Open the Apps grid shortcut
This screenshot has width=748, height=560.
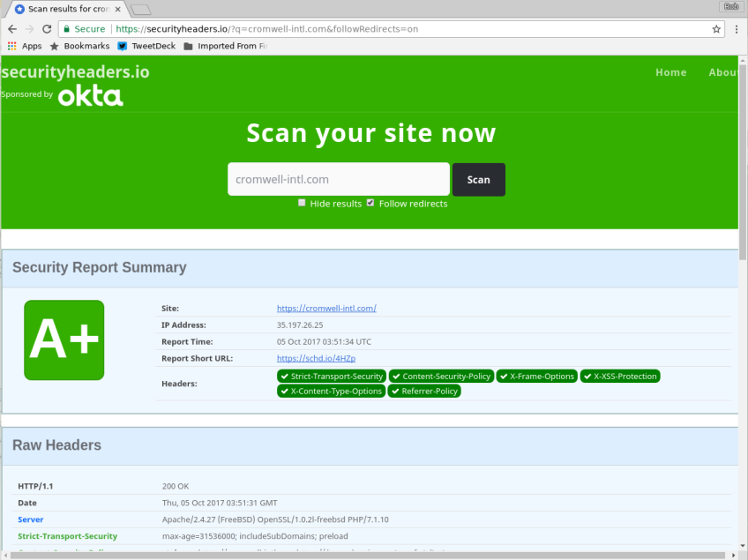tap(25, 46)
